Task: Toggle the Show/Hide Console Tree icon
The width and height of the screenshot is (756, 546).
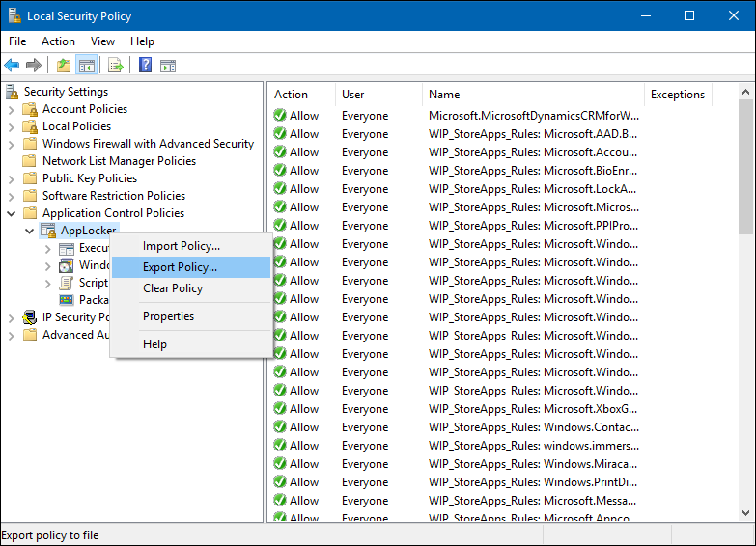Action: coord(86,66)
